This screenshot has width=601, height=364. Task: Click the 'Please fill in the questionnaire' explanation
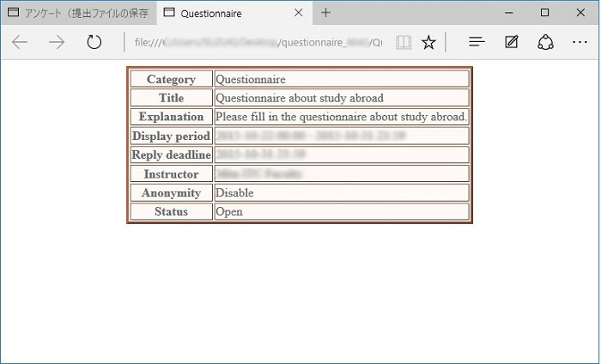341,117
